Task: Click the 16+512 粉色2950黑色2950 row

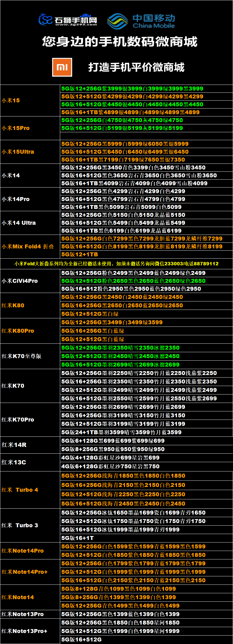Action: [x=147, y=289]
